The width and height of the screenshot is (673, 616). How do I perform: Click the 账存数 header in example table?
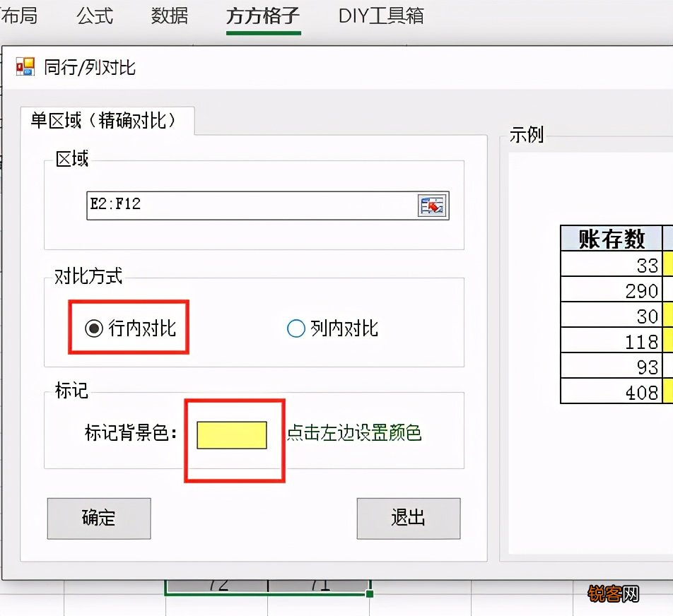pyautogui.click(x=611, y=238)
